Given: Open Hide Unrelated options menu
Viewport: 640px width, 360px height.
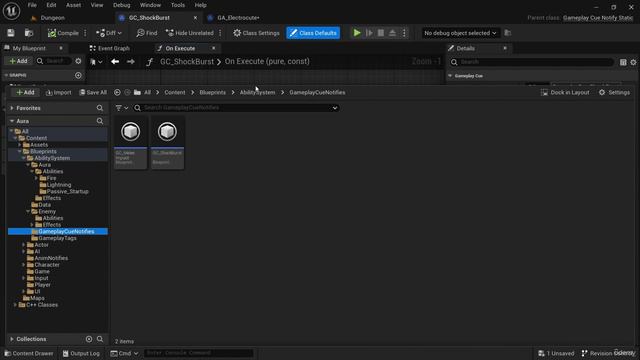Looking at the screenshot, I should 220,33.
